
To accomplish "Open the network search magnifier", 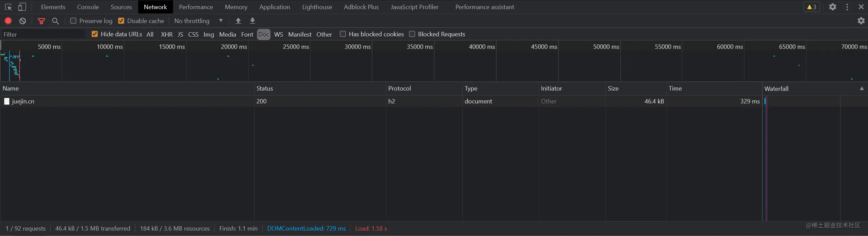I will click(x=56, y=21).
